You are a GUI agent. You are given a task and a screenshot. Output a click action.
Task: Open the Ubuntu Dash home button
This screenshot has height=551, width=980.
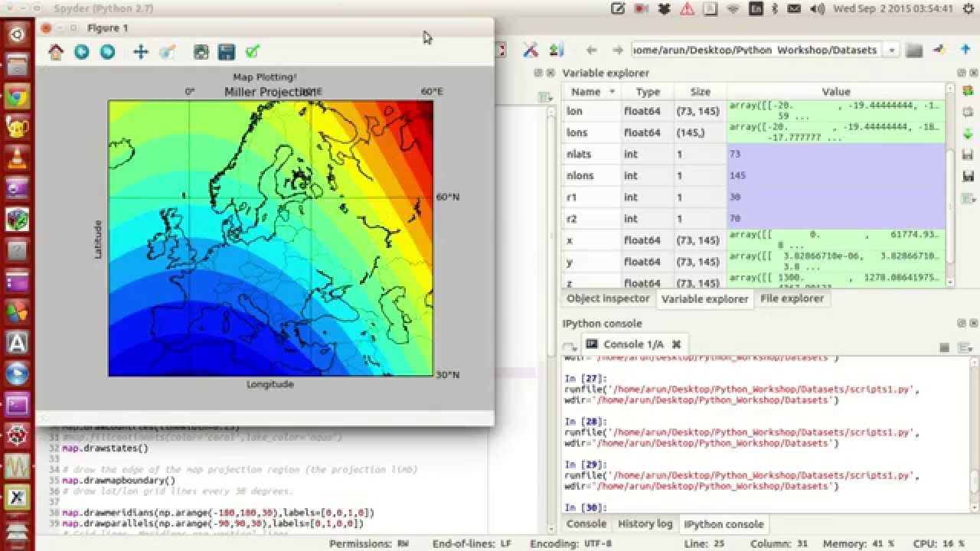click(17, 34)
